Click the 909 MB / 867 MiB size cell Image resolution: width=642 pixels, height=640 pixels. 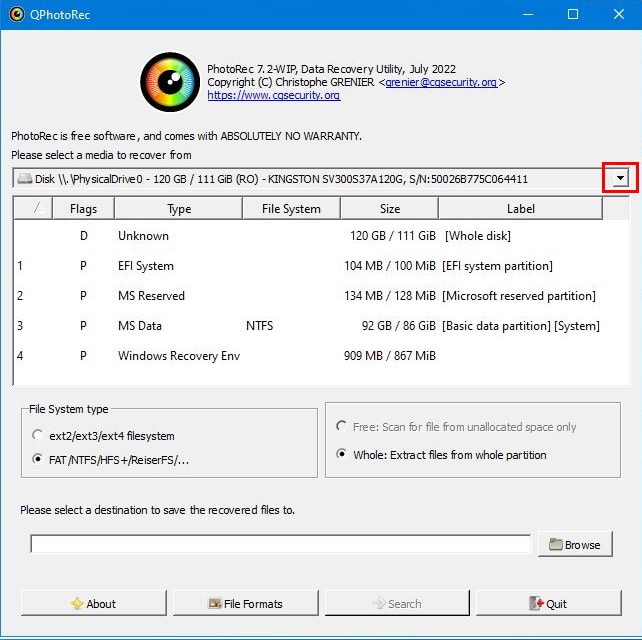point(389,355)
